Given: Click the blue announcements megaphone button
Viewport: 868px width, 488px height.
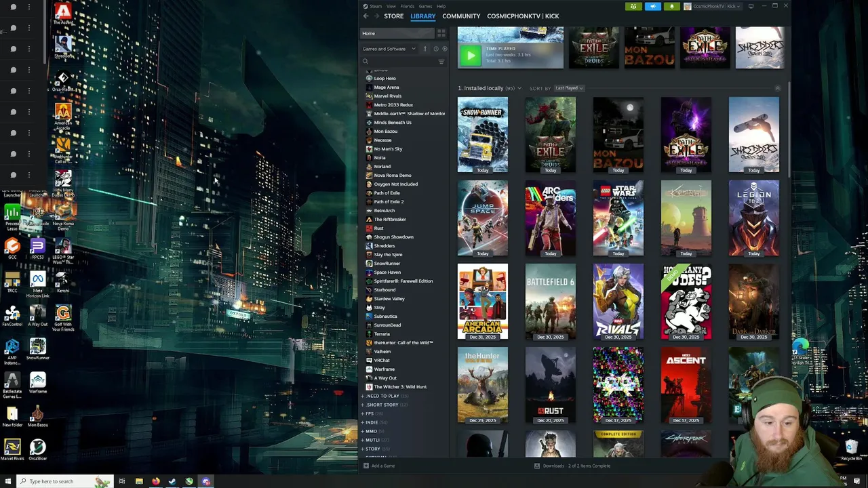Looking at the screenshot, I should click(x=652, y=6).
